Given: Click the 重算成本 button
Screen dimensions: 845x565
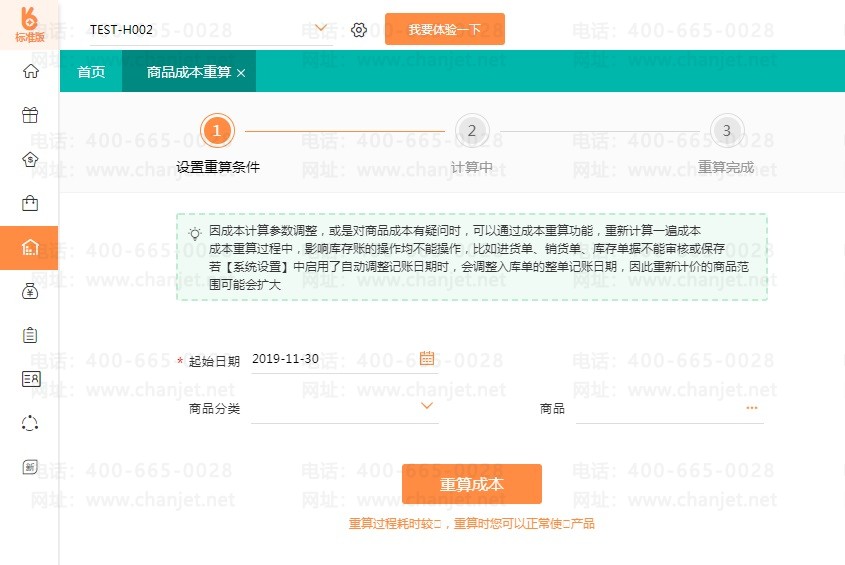Looking at the screenshot, I should tap(472, 484).
